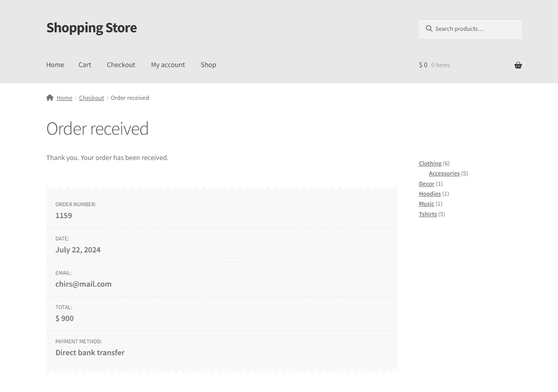The image size is (558, 392).
Task: Click the Shopping Store site title
Action: (x=92, y=28)
